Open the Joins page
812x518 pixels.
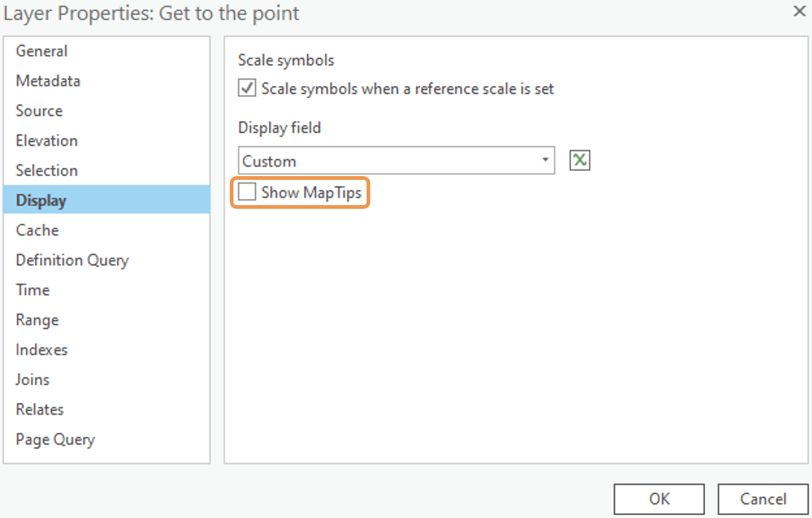coord(32,379)
